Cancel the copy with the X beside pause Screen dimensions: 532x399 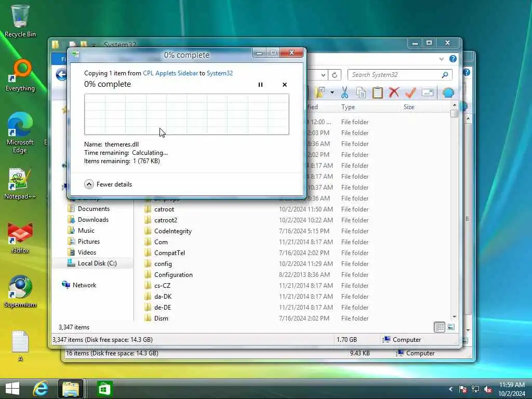click(x=284, y=85)
